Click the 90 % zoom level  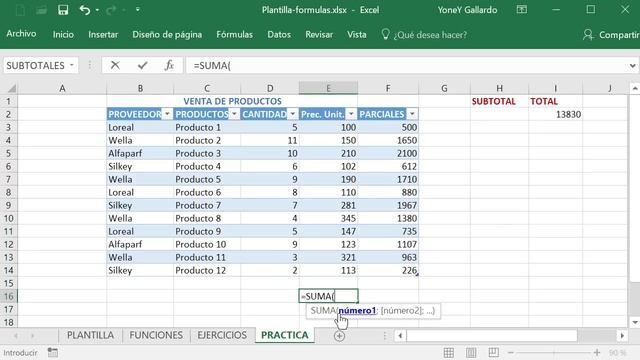(x=618, y=353)
